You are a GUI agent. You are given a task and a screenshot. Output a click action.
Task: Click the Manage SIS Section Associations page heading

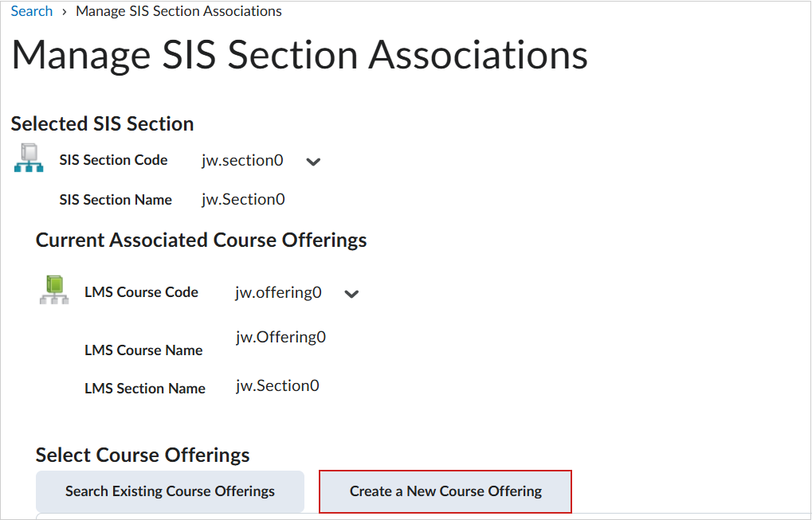coord(299,55)
